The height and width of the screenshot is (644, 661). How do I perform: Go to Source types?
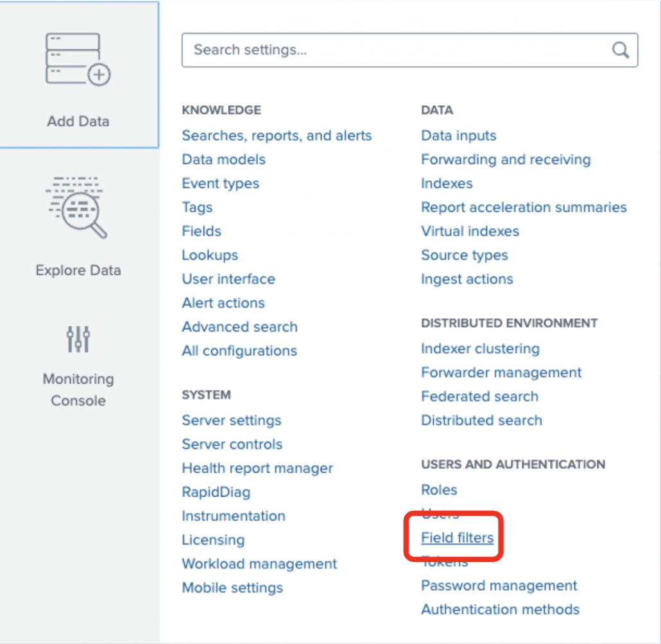click(x=464, y=255)
